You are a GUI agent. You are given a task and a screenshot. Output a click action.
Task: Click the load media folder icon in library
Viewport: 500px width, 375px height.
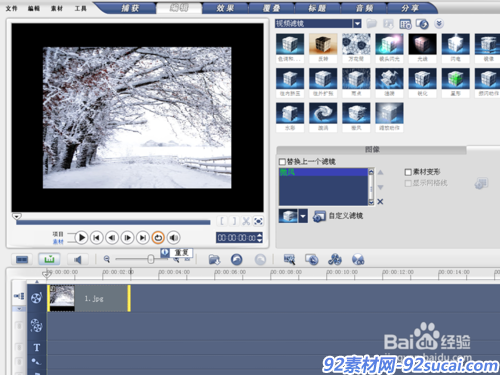(x=372, y=24)
